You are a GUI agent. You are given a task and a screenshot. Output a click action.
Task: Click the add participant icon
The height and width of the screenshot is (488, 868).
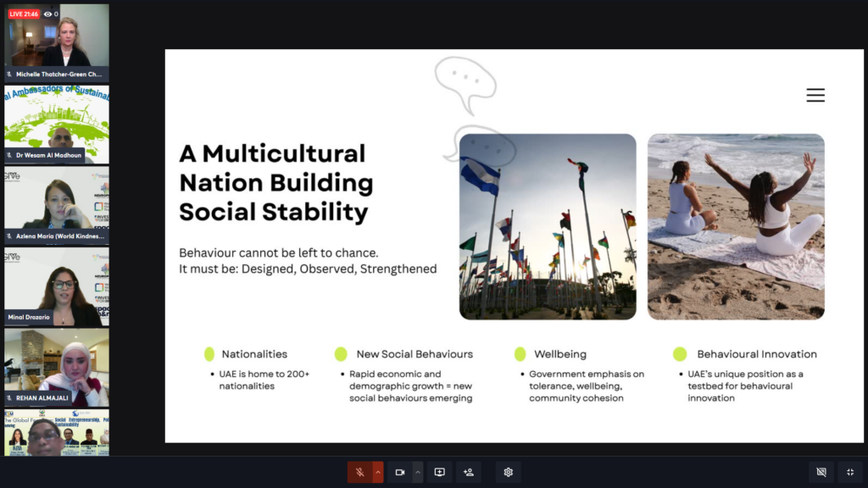469,472
